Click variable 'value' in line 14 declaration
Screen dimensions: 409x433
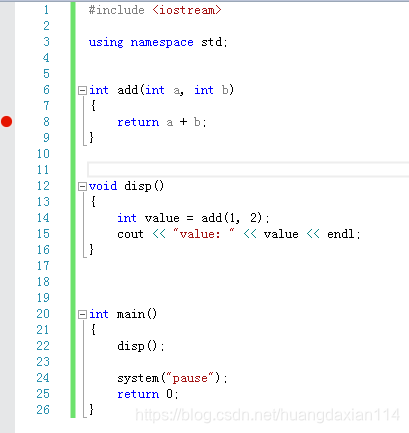162,218
